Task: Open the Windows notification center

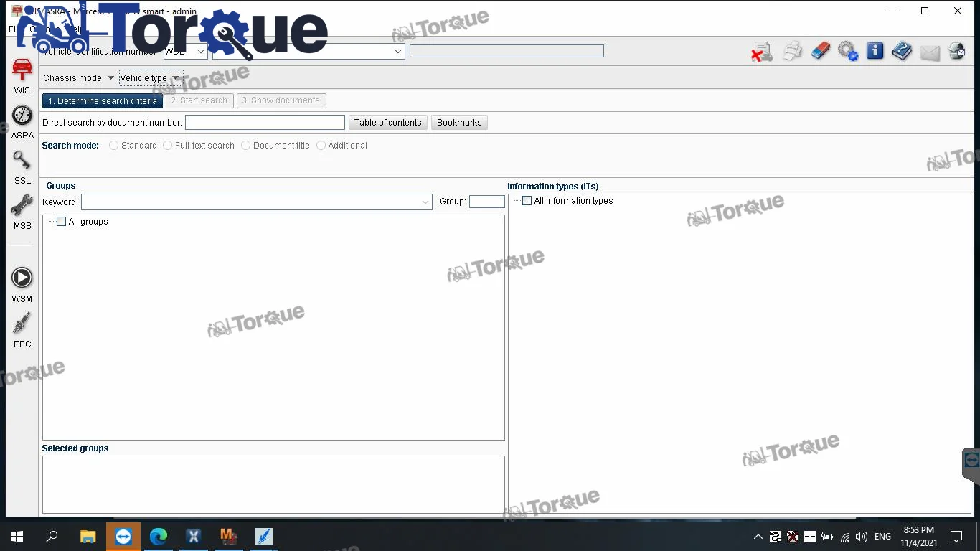Action: (956, 536)
